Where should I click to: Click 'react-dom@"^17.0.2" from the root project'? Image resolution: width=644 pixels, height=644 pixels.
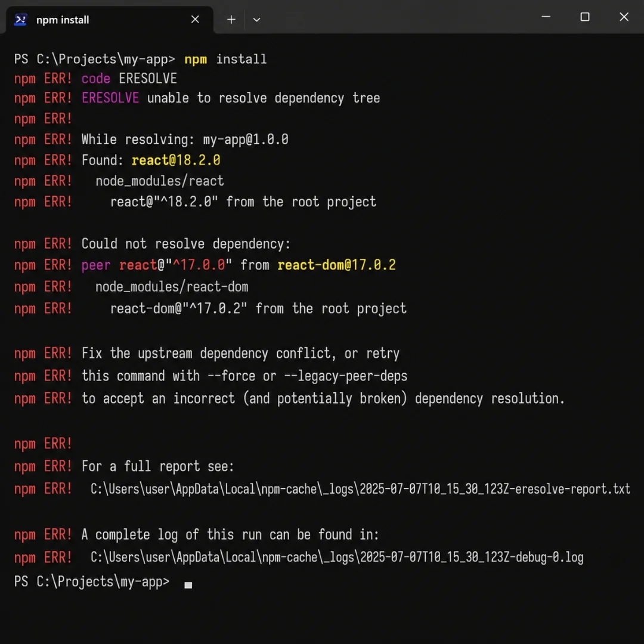[x=258, y=308]
